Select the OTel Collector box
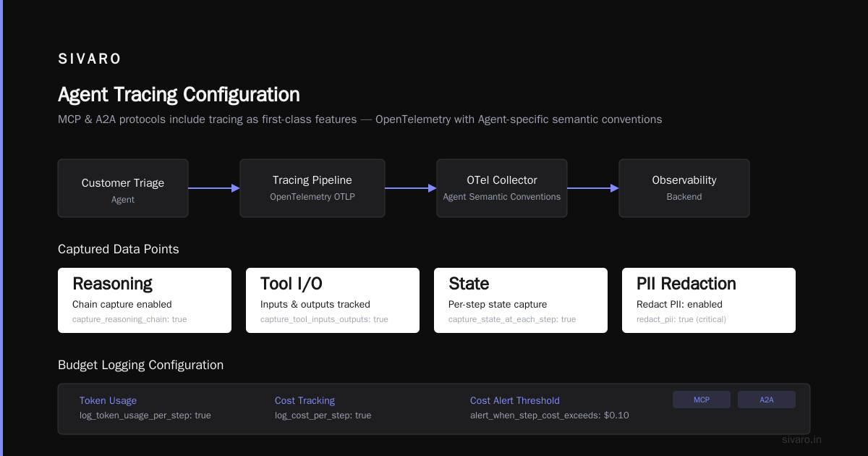Image resolution: width=868 pixels, height=456 pixels. click(x=502, y=188)
